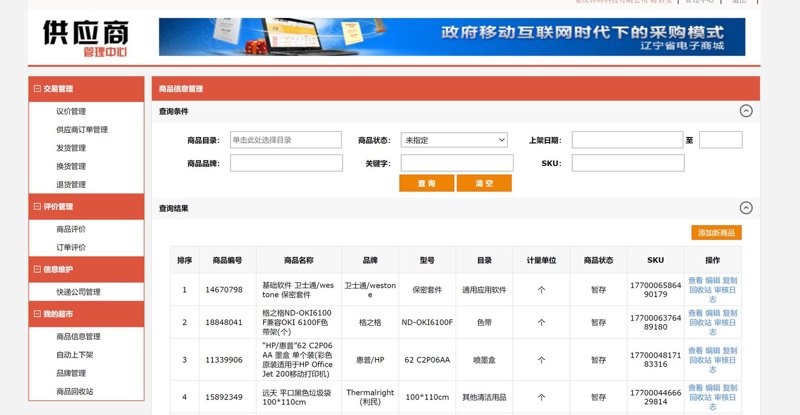This screenshot has height=415, width=800.
Task: Click 编辑 for product 18848041
Action: (x=713, y=313)
